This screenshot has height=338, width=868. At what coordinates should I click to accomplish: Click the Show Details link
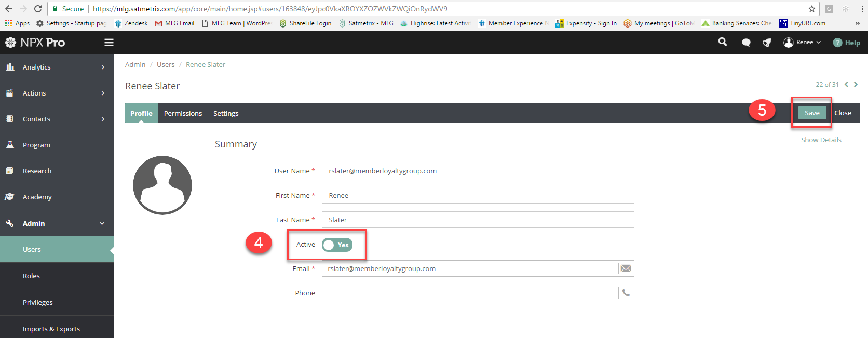click(821, 140)
